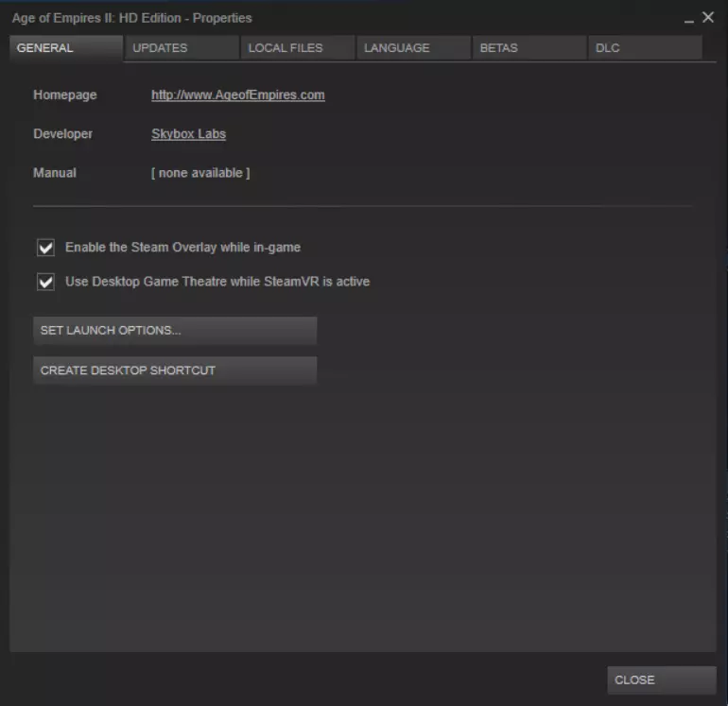The width and height of the screenshot is (728, 706).
Task: Disable Steam Overlay while in-game checkbox
Action: (45, 248)
